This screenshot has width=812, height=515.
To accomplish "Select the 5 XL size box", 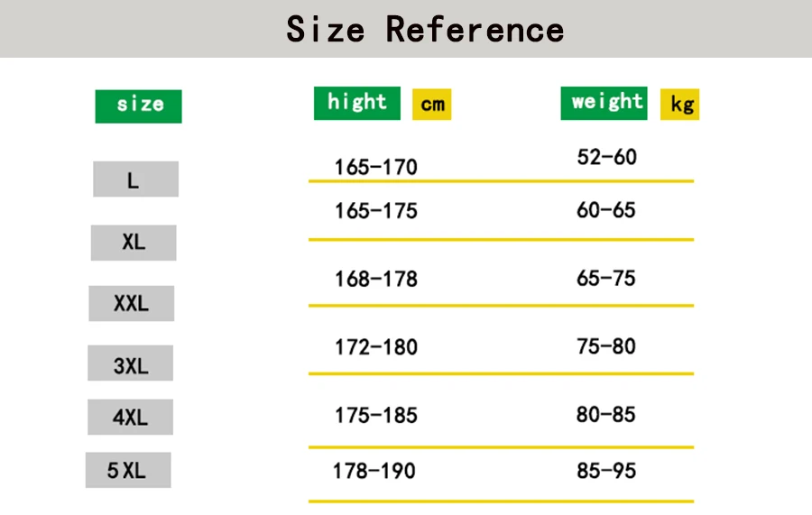I will tap(128, 470).
